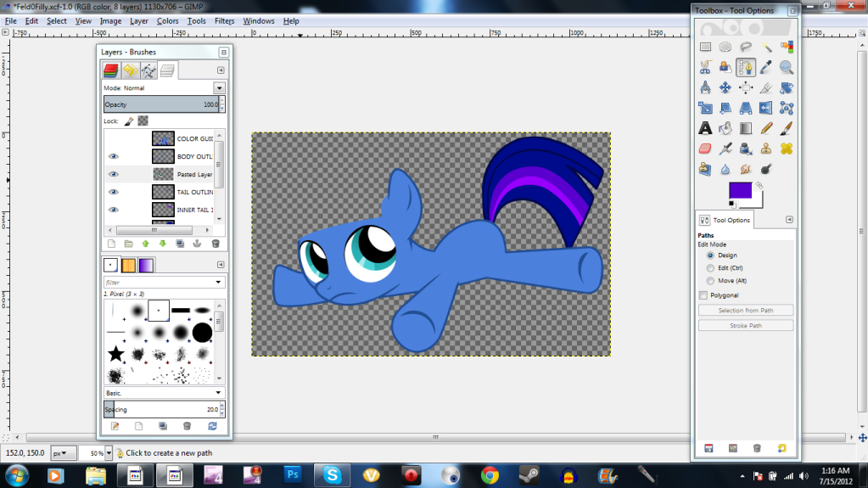868x488 pixels.
Task: Choose the Pencil tool
Action: point(766,128)
